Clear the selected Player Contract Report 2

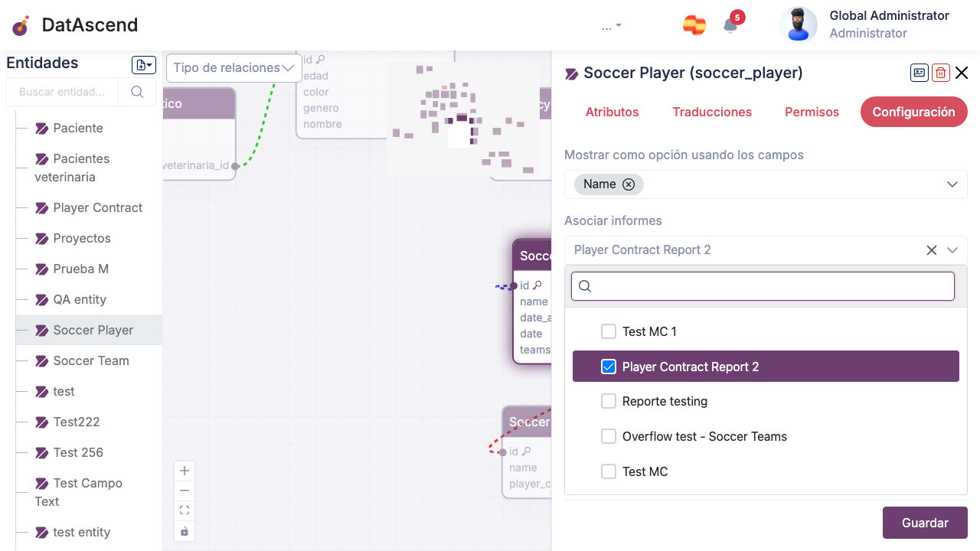pyautogui.click(x=931, y=250)
